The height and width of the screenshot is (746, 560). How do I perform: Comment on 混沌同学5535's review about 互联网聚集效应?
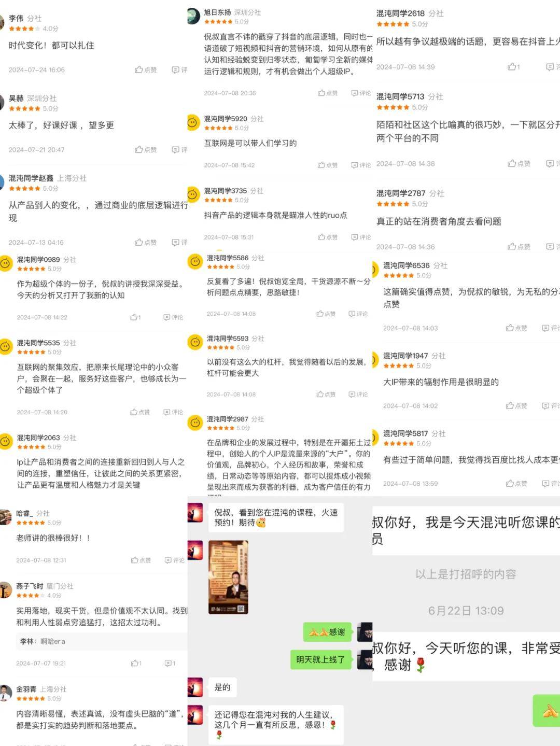click(173, 412)
